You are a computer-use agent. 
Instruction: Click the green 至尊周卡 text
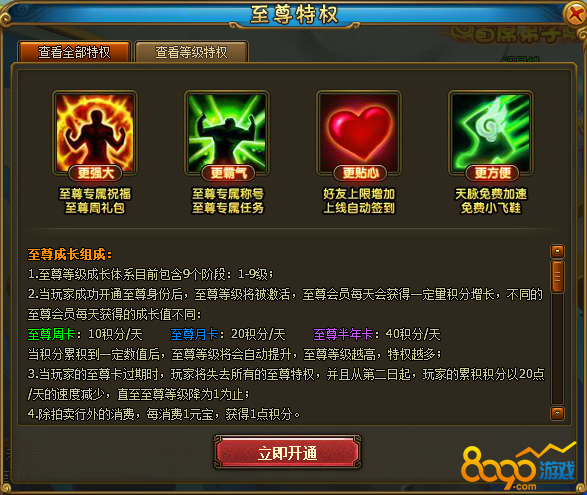click(x=51, y=334)
